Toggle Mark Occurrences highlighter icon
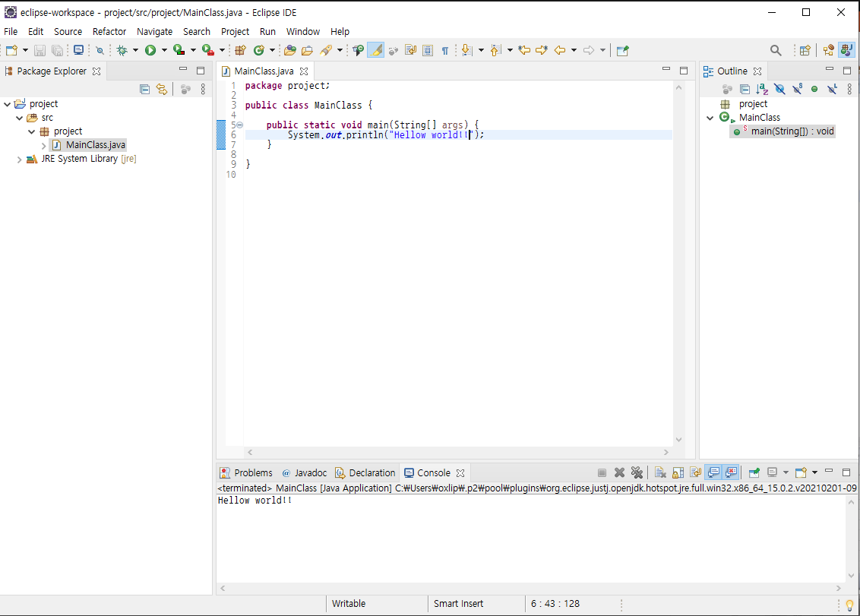The height and width of the screenshot is (616, 860). (376, 50)
